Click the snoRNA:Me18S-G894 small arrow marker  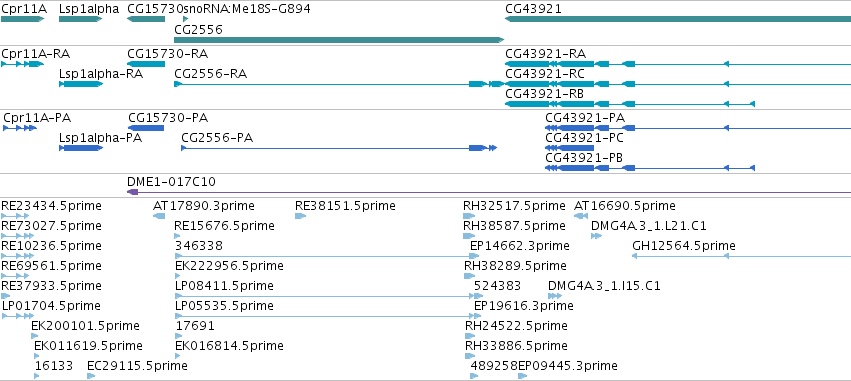[x=186, y=19]
